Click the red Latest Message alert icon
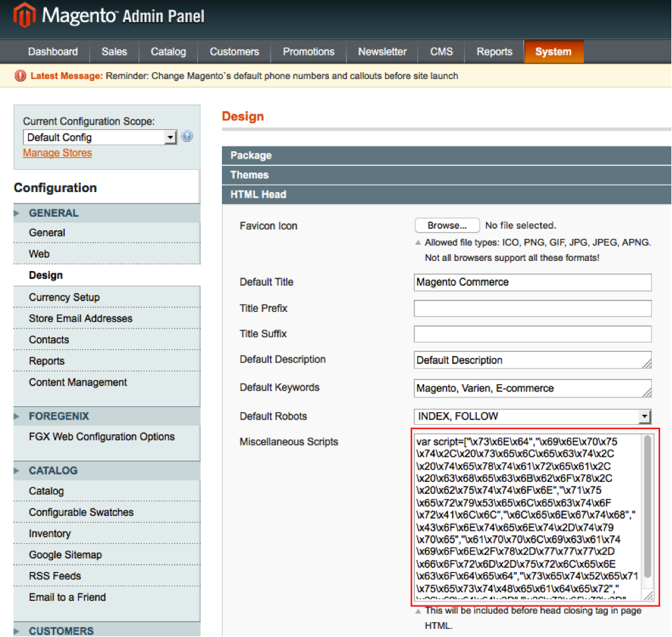Viewport: 672px width, 637px height. 20,76
